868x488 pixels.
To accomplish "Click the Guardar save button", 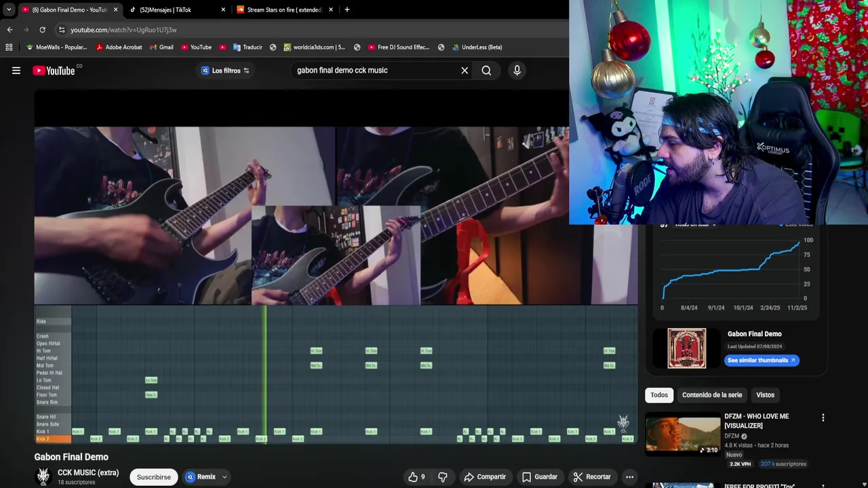I will (x=540, y=477).
